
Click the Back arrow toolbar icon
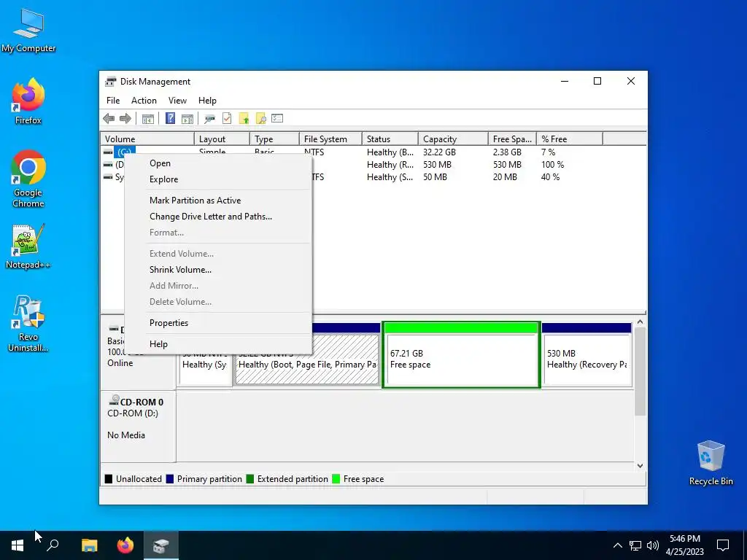coord(109,119)
